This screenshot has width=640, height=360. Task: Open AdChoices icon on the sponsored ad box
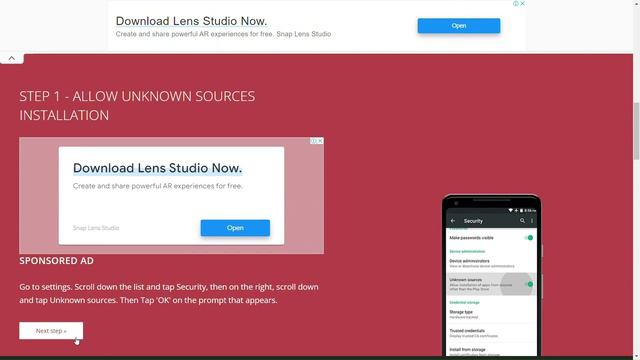[313, 141]
